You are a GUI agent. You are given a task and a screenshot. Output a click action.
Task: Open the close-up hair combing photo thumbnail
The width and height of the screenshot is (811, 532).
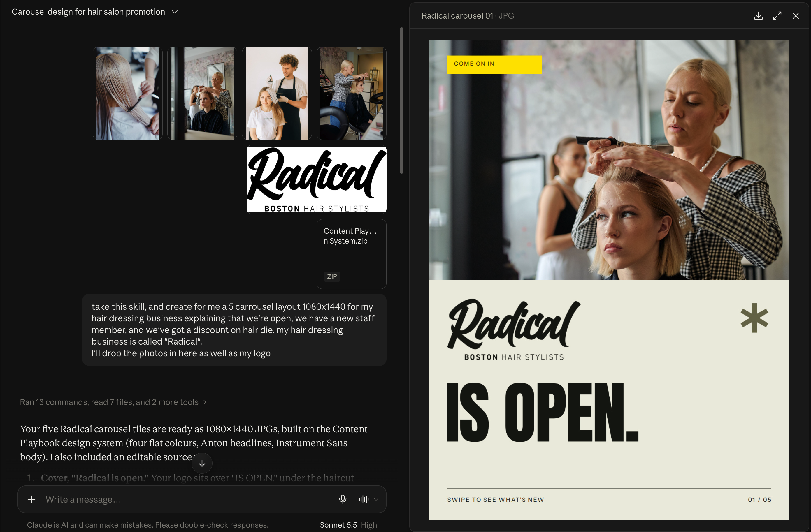coord(127,93)
